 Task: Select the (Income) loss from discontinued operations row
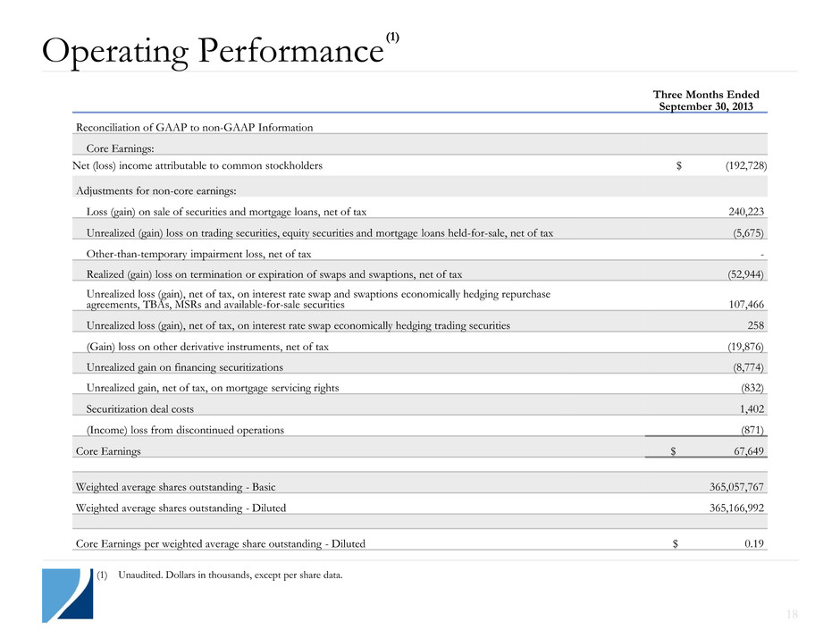coord(186,430)
